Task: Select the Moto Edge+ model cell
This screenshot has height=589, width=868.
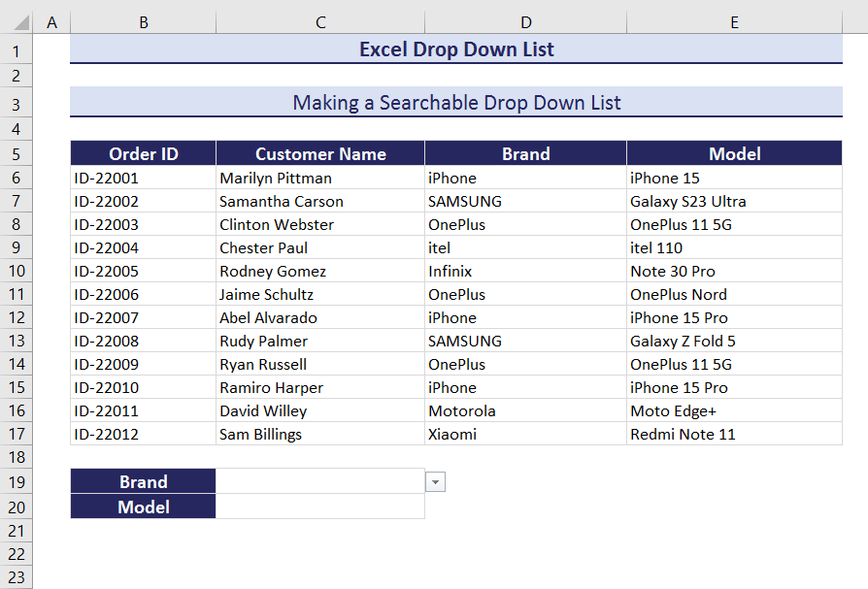Action: point(735,409)
